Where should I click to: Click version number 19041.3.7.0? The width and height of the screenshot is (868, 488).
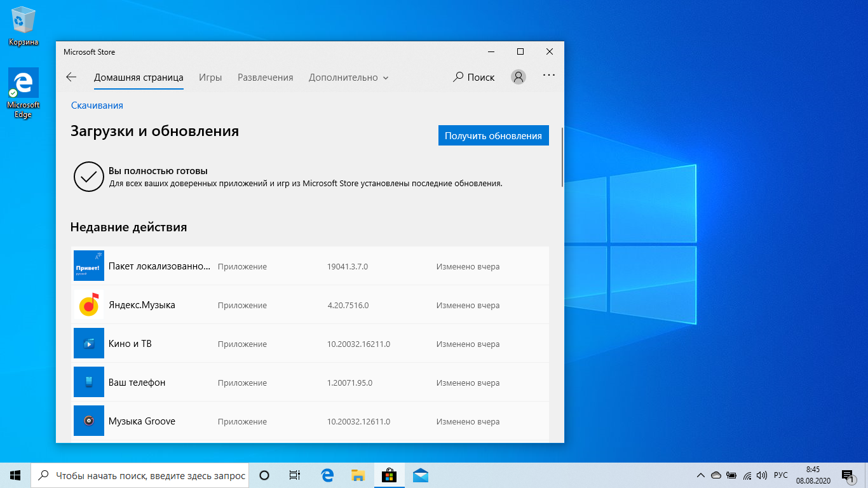pyautogui.click(x=348, y=267)
